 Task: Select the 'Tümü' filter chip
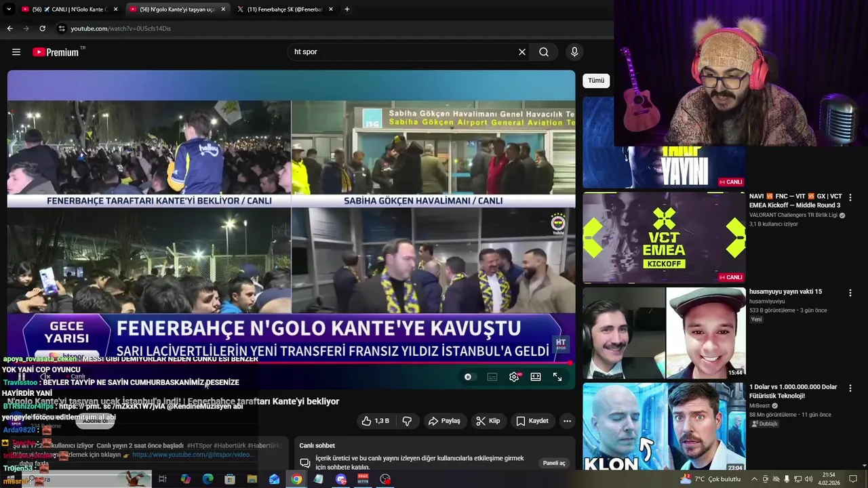pyautogui.click(x=596, y=81)
